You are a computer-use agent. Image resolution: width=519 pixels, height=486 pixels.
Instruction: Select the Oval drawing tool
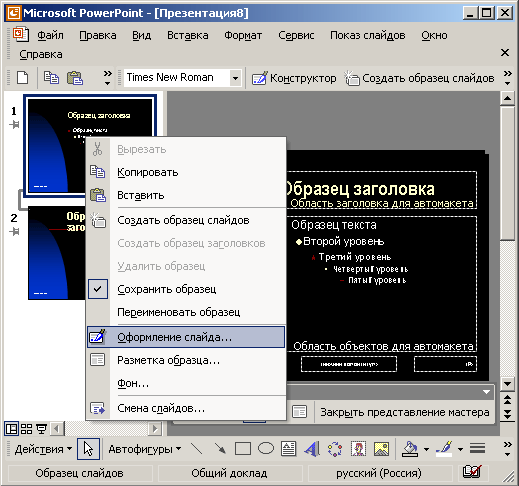point(266,449)
